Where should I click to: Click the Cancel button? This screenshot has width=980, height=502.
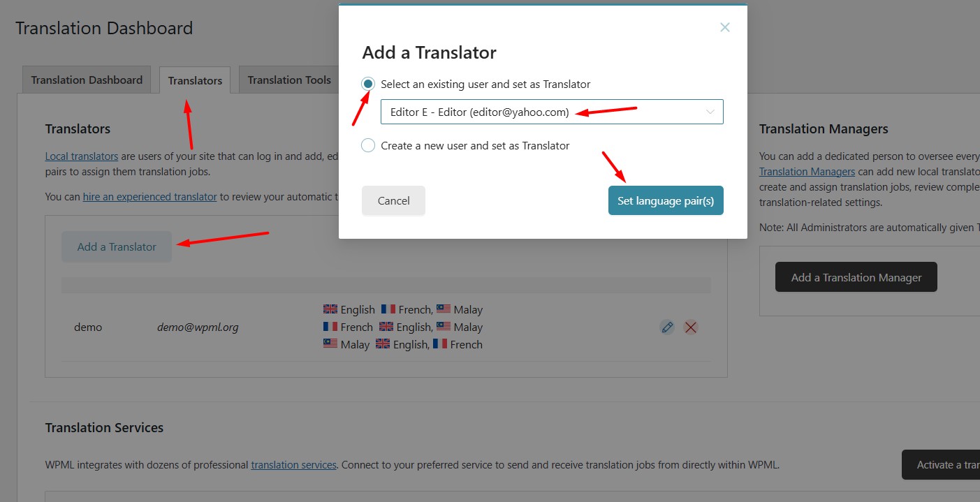[x=393, y=200]
